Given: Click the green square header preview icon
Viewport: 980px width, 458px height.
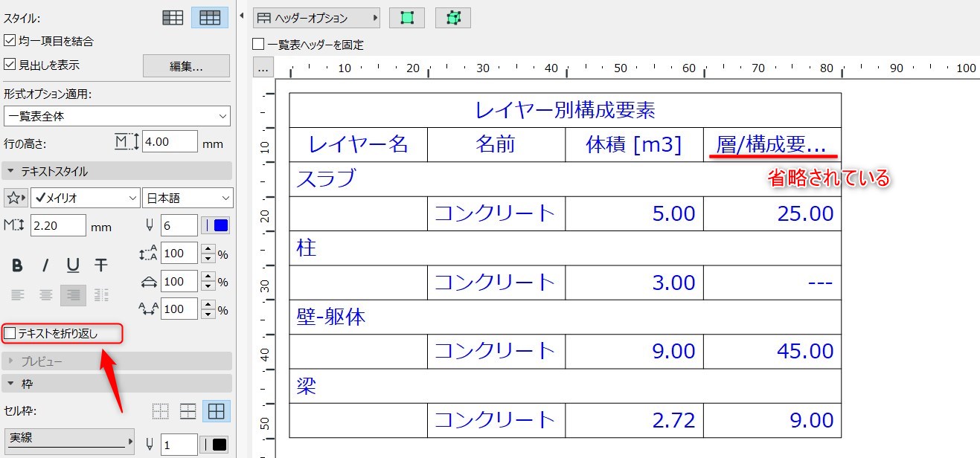Looking at the screenshot, I should coord(407,18).
